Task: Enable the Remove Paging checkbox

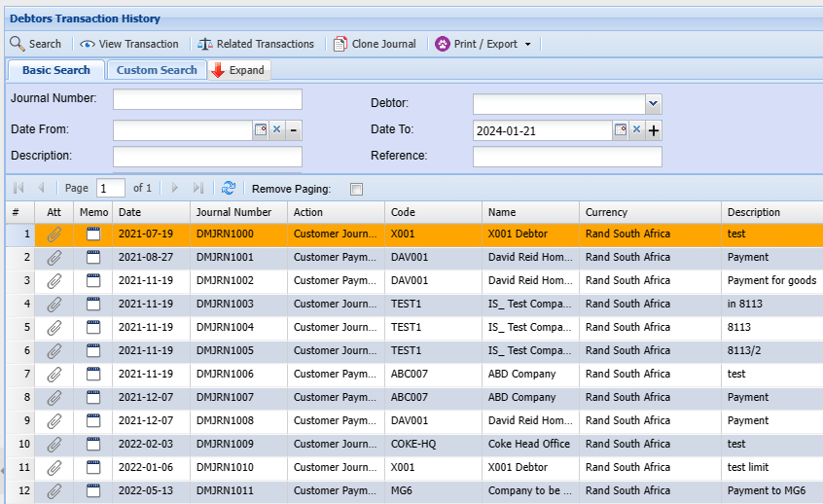Action: click(x=356, y=189)
